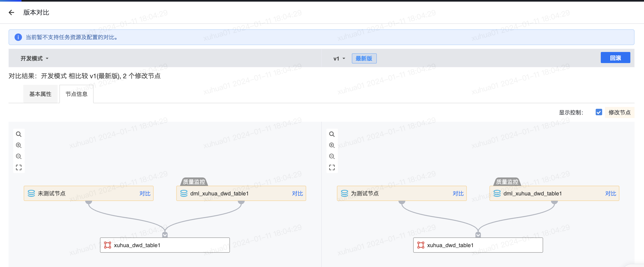The height and width of the screenshot is (267, 644).
Task: Switch to the 节点信息 tab
Action: pyautogui.click(x=76, y=94)
